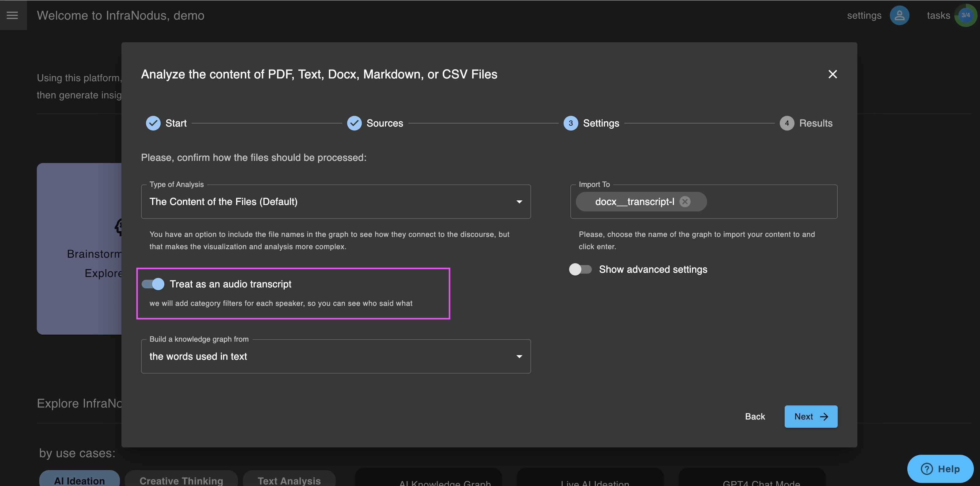Click the Type of Analysis dropdown arrow
980x486 pixels.
point(519,202)
